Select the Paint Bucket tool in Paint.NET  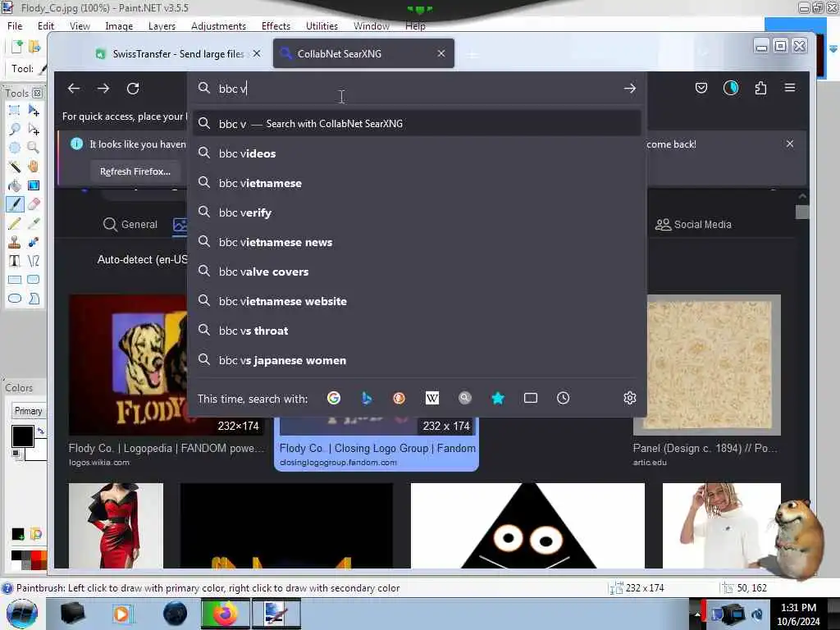tap(15, 185)
